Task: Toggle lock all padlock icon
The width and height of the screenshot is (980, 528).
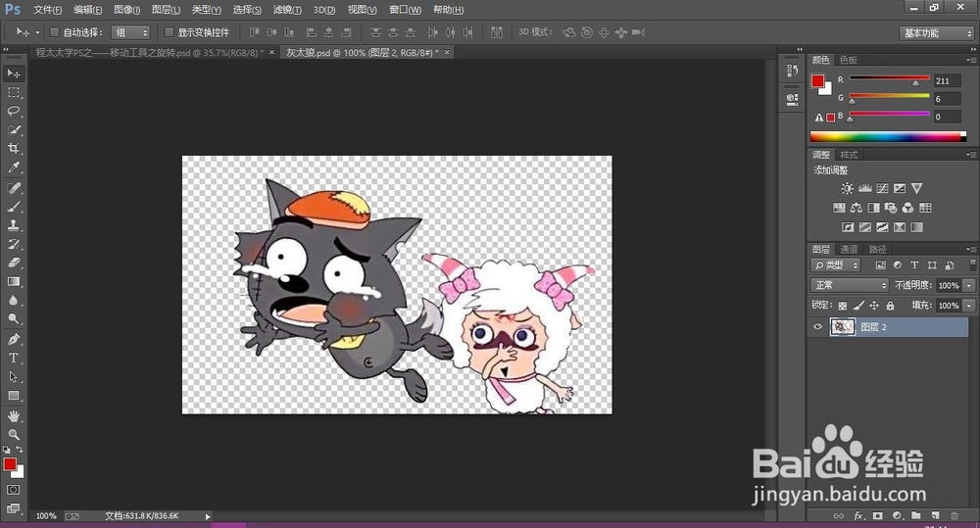Action: pyautogui.click(x=890, y=306)
